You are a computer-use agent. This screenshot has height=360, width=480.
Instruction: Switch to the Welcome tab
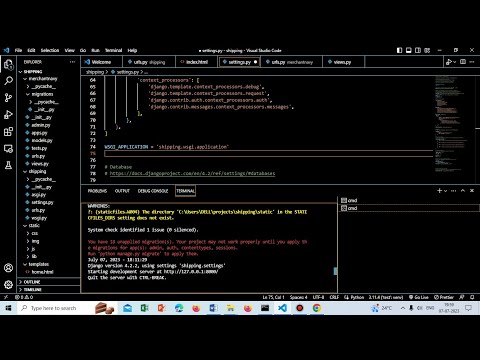coord(101,62)
